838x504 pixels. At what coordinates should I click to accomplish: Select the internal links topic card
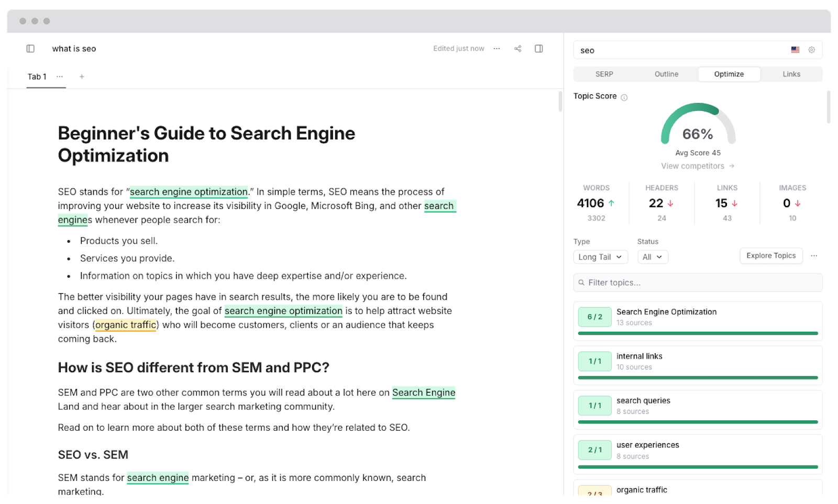[697, 364]
